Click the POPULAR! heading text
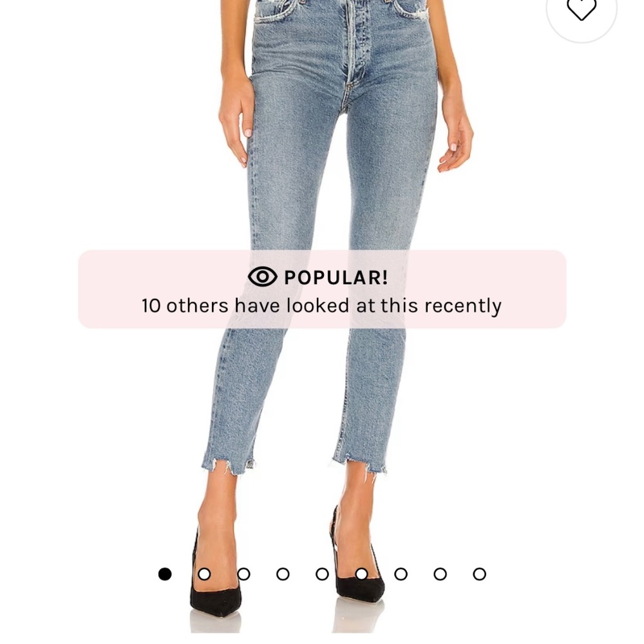This screenshot has height=644, width=644. pyautogui.click(x=336, y=277)
